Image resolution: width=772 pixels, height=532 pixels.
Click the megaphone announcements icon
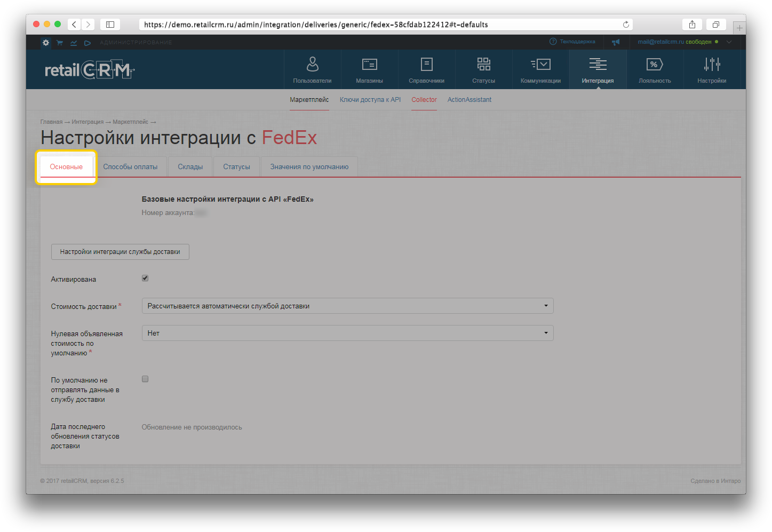pyautogui.click(x=616, y=42)
